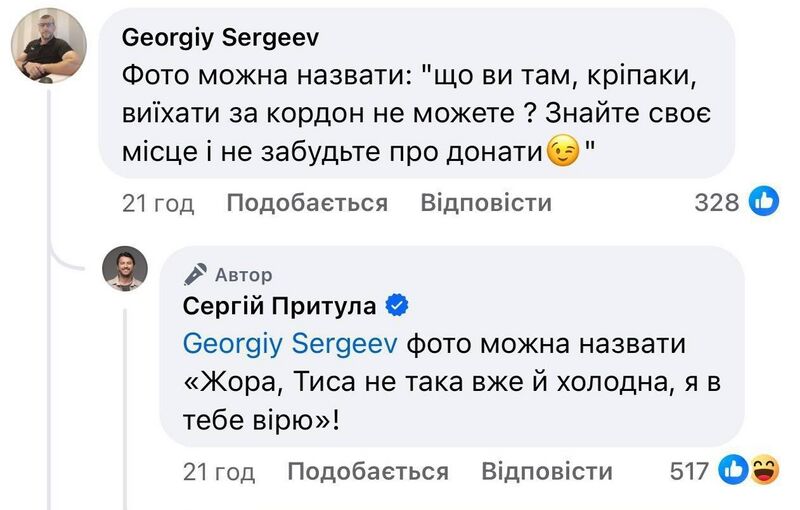800x510 pixels.
Task: Click Сергій Притула's profile avatar
Action: click(x=126, y=270)
